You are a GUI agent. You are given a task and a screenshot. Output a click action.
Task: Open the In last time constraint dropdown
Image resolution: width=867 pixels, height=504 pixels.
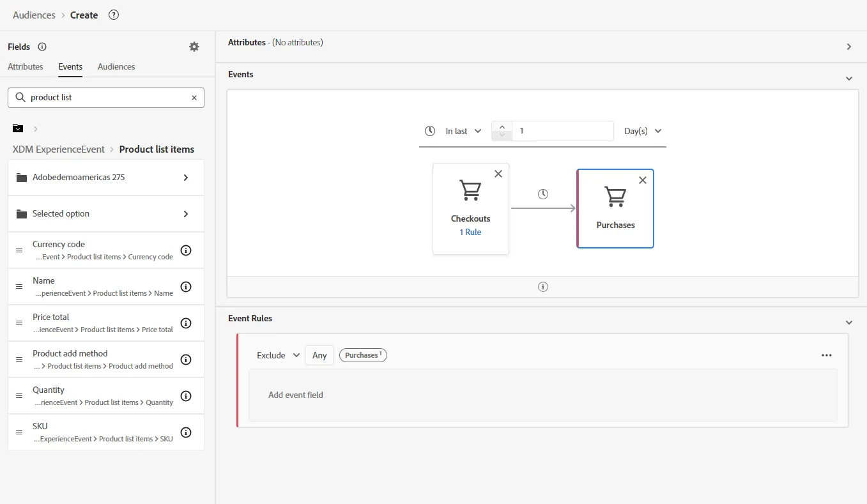[x=463, y=131]
